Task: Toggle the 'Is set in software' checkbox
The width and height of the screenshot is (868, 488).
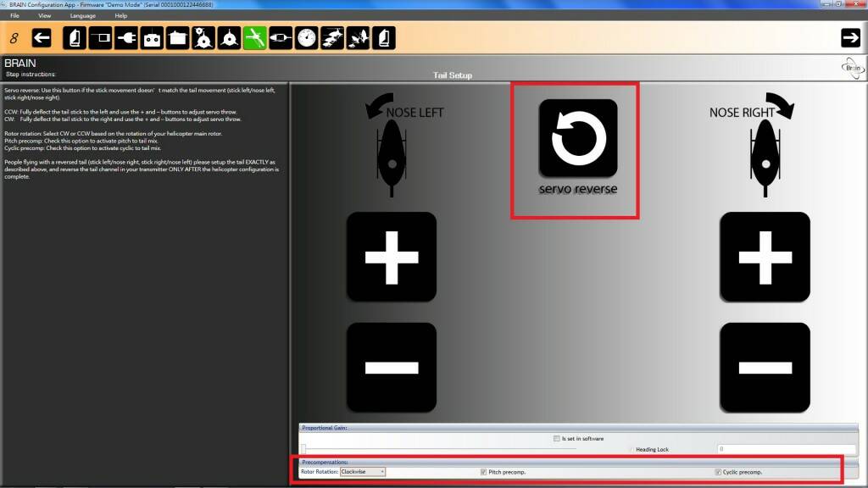Action: pos(556,438)
